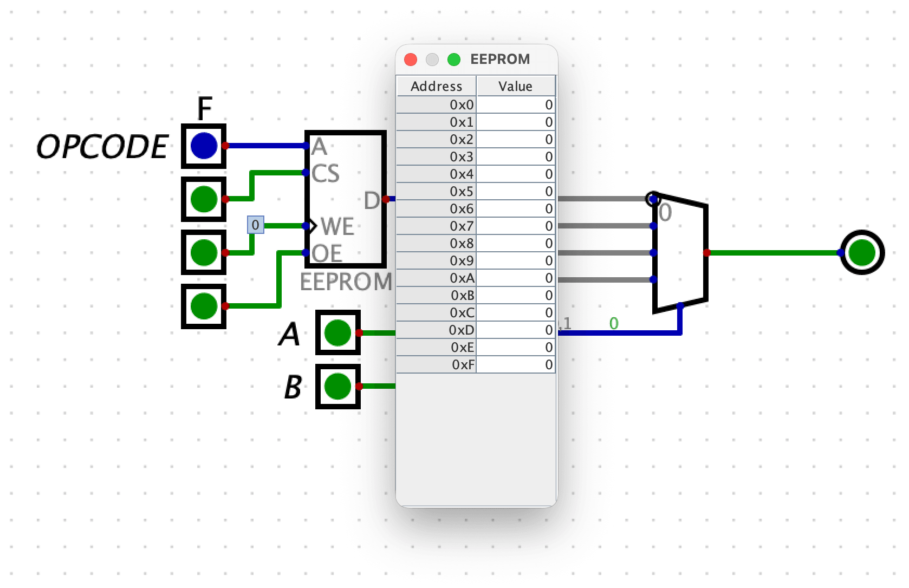Select the value cell for address 0xB

pos(516,295)
